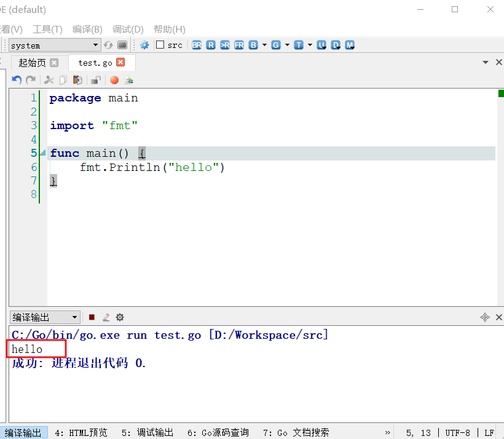Open the 5: 调试输出 panel
Screen dimensions: 504x439
(148, 432)
